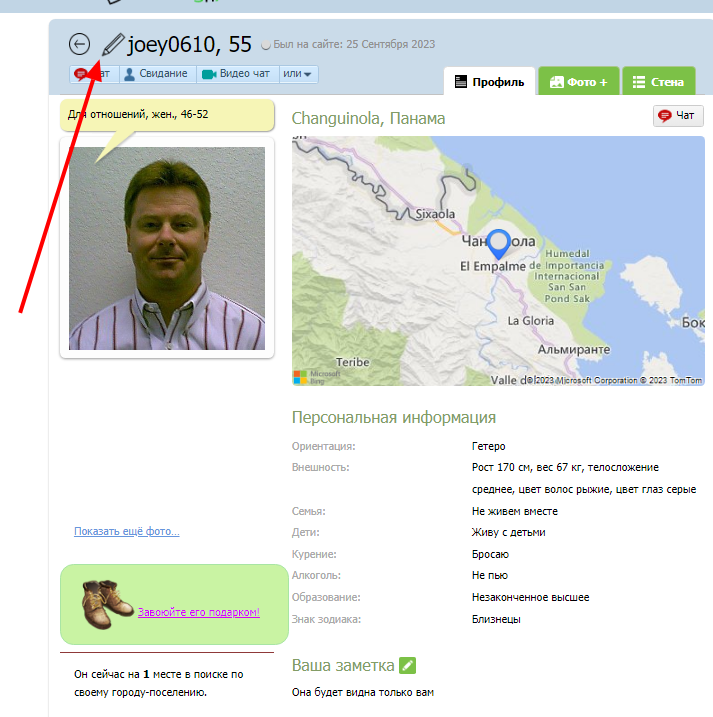Click the blue location pin on the map
The height and width of the screenshot is (717, 713).
coord(498,244)
